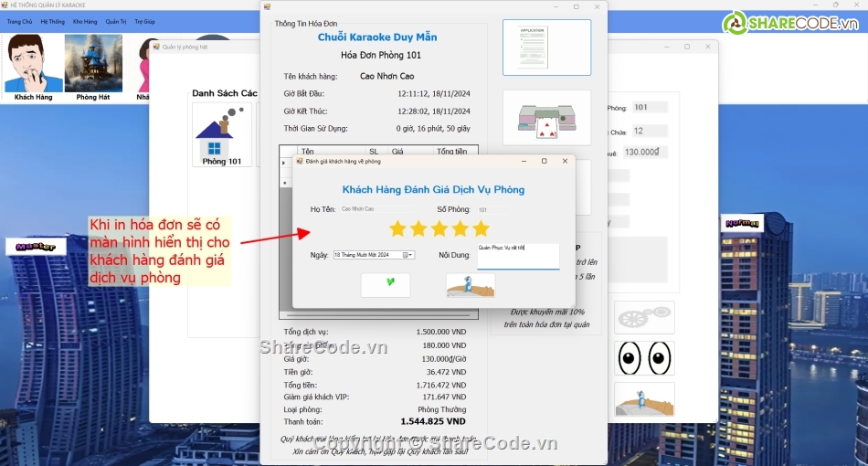
Task: Click the Tên column header in invoice table
Action: pyautogui.click(x=308, y=151)
